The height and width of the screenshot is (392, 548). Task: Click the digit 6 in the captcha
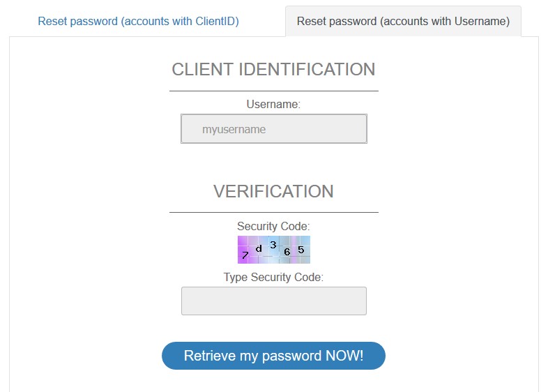pos(287,251)
